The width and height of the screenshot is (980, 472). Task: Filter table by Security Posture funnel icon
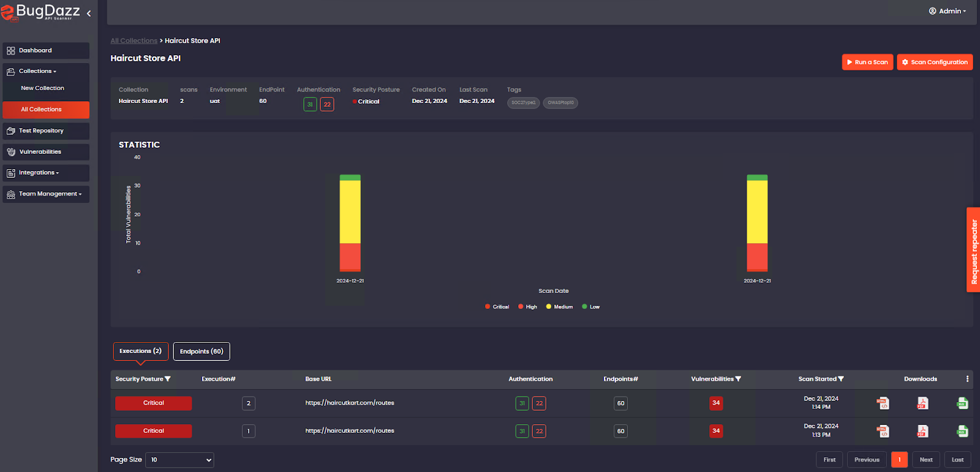[168, 379]
